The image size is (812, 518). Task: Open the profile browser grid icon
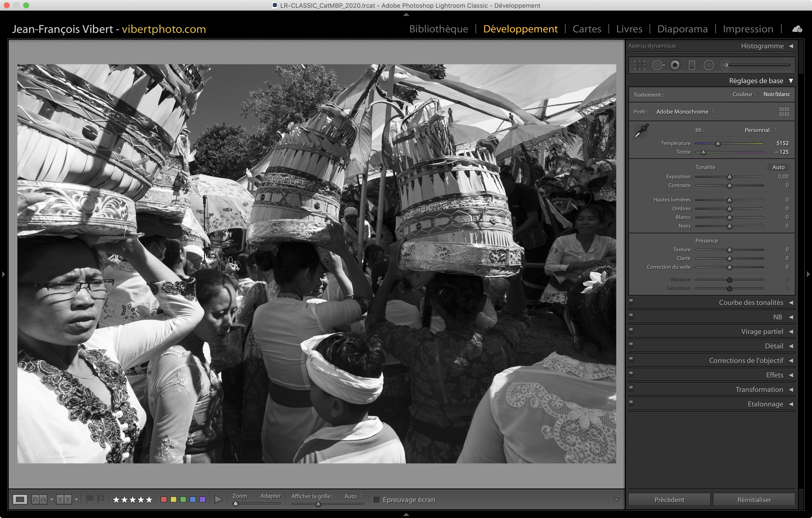(x=784, y=112)
